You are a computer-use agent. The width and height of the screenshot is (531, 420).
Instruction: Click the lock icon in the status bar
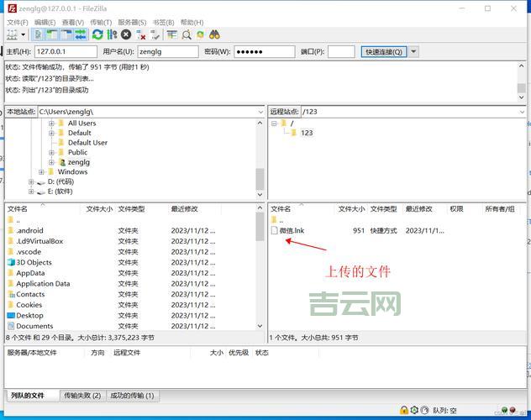pos(404,410)
